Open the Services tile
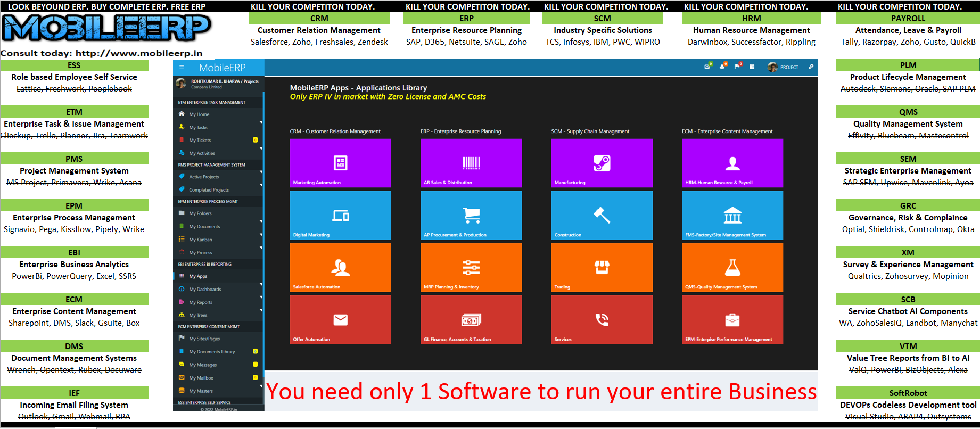The image size is (980, 429). (602, 319)
